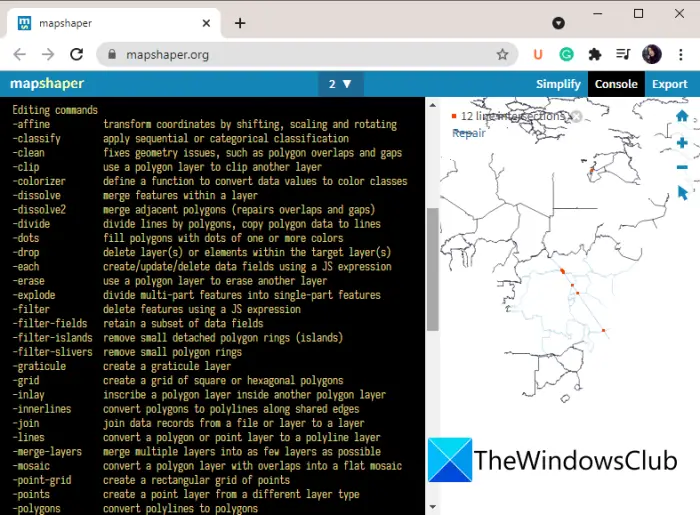Click the tab search dark circle icon
Screen dimensions: 700x515
558,23
